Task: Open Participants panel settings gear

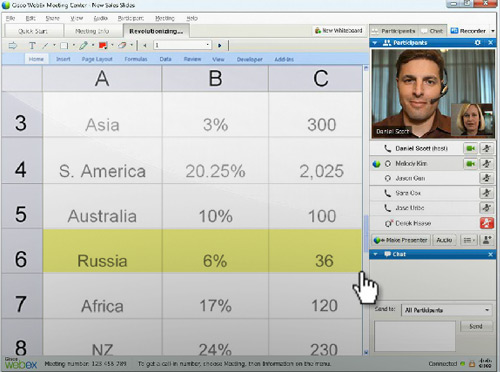Action: tap(477, 43)
